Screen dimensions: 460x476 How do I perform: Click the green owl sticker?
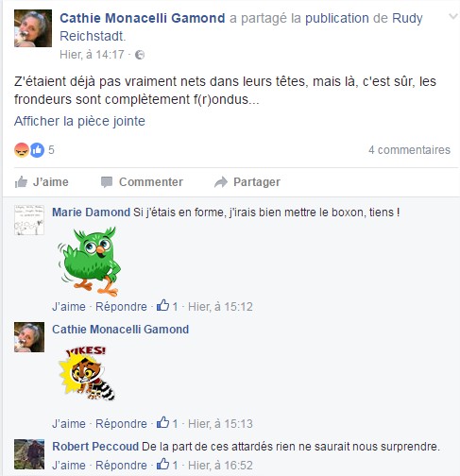tap(90, 262)
